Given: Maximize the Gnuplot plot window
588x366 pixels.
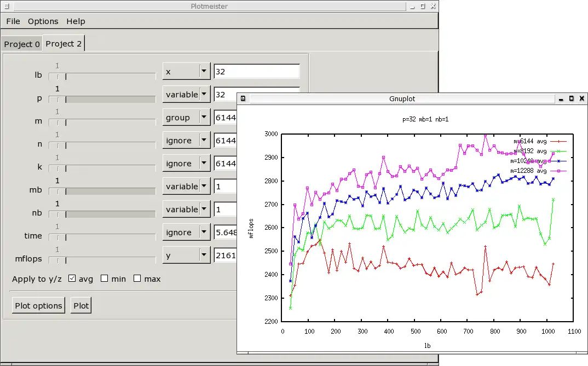Looking at the screenshot, I should pos(572,99).
